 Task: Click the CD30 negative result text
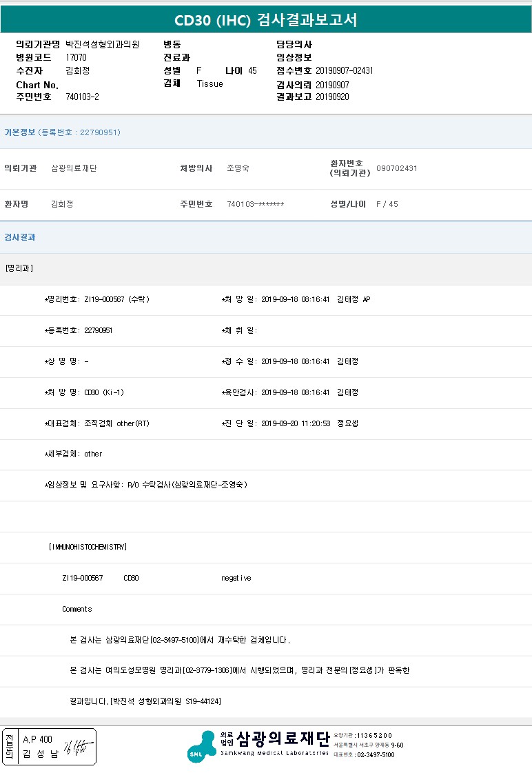236,578
